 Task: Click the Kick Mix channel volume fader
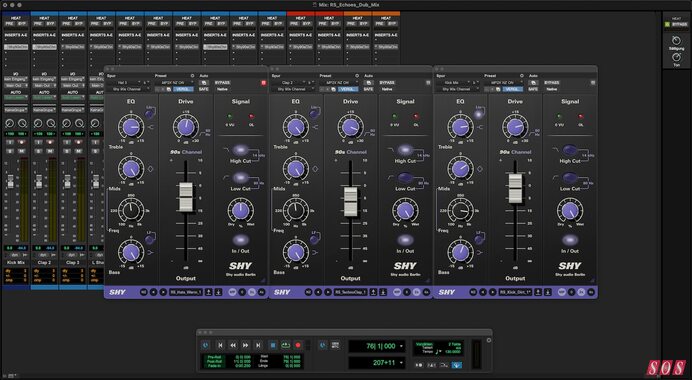11,181
